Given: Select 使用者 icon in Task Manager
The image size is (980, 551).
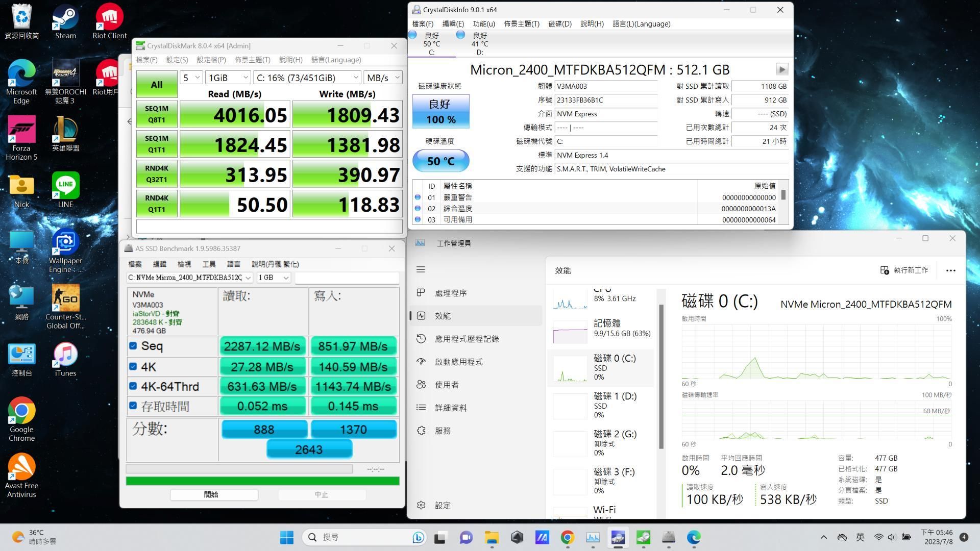Looking at the screenshot, I should (421, 384).
